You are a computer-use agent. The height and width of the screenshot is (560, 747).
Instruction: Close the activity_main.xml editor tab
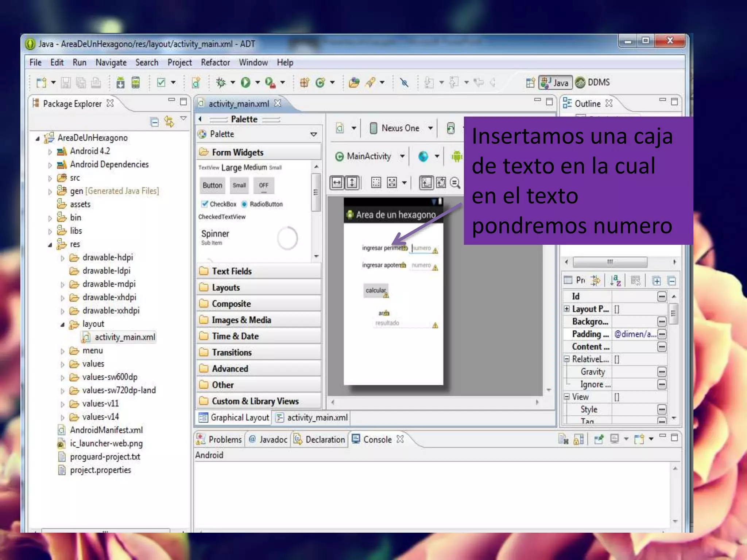point(278,104)
